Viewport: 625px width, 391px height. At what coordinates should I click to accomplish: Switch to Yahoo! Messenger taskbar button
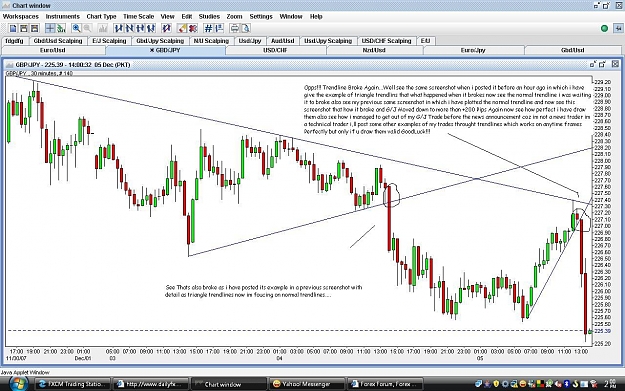306,384
